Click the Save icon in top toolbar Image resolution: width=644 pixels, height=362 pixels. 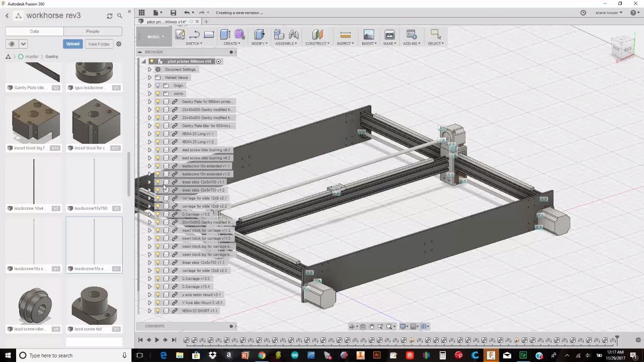173,13
